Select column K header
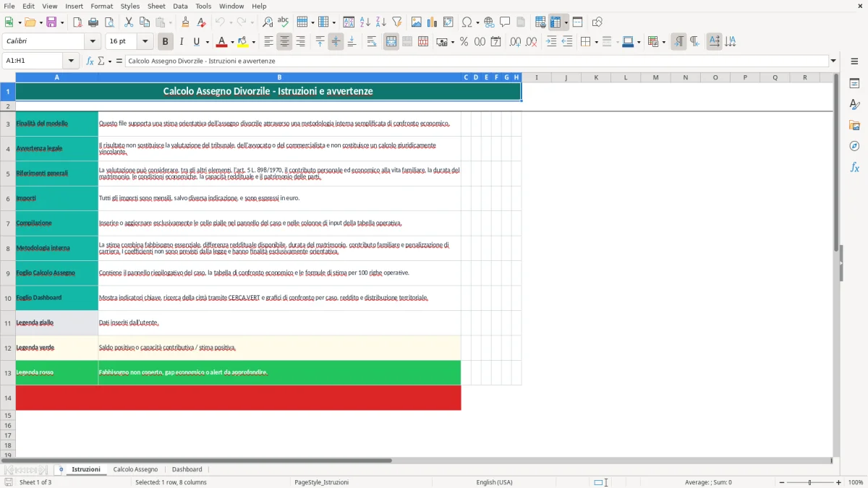Screen dimensions: 868x488 tap(596, 77)
